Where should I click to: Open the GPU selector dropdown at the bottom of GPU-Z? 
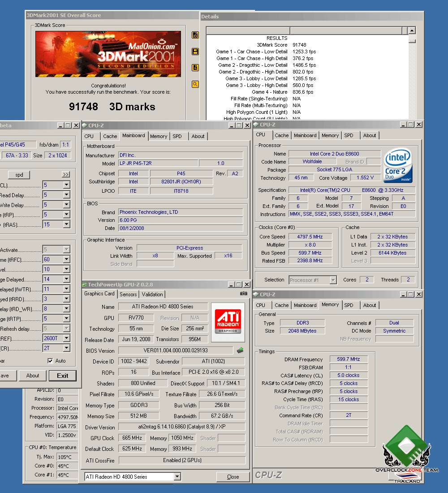pos(177,477)
